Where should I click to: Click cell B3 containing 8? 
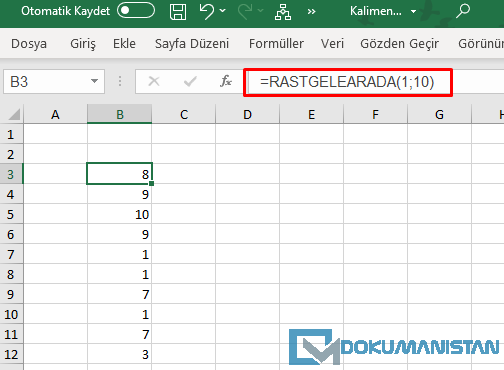click(120, 174)
